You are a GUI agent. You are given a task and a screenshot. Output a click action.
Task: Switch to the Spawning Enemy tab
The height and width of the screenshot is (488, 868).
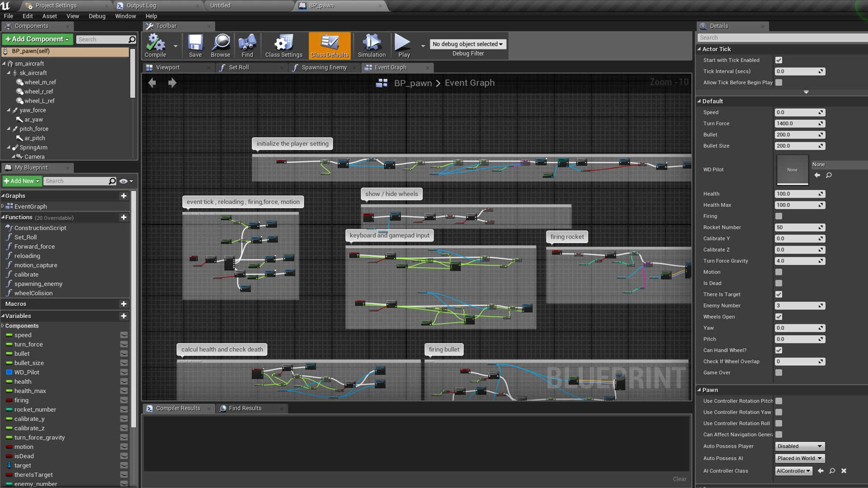pos(323,67)
